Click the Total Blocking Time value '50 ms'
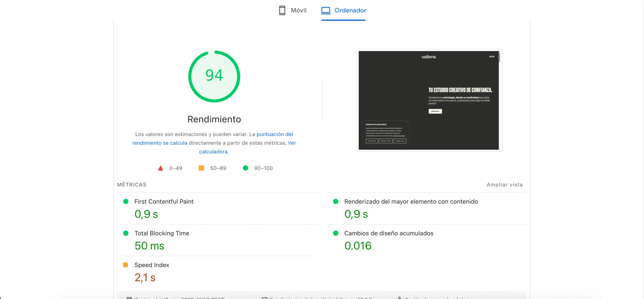Image resolution: width=644 pixels, height=299 pixels. pos(149,246)
